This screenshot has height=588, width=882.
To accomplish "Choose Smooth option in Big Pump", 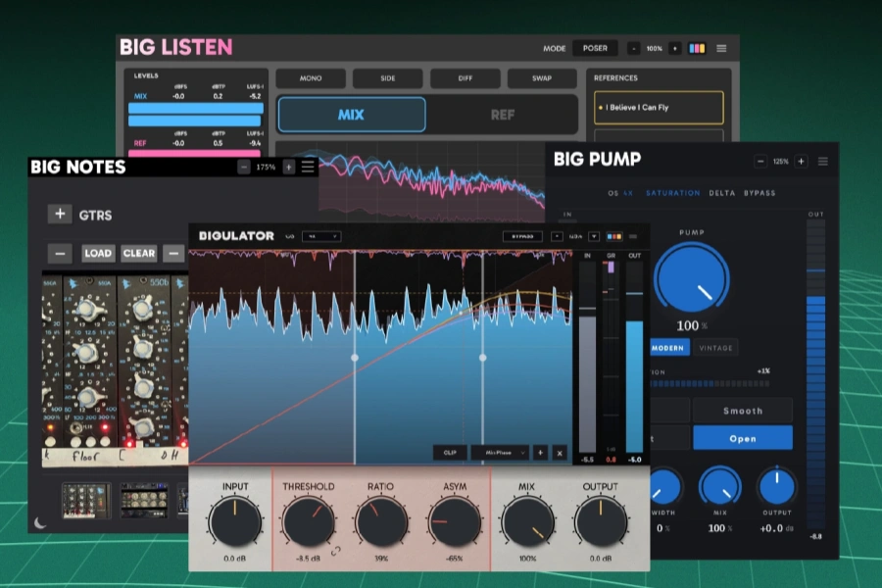I will (x=743, y=411).
